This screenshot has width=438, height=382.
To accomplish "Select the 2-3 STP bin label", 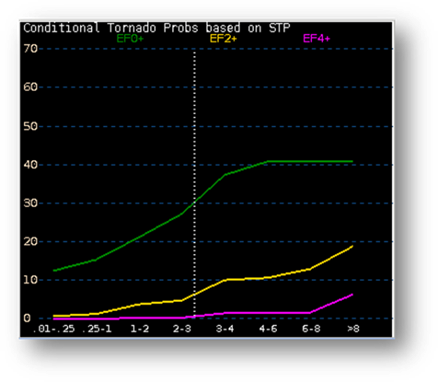I will [x=182, y=329].
